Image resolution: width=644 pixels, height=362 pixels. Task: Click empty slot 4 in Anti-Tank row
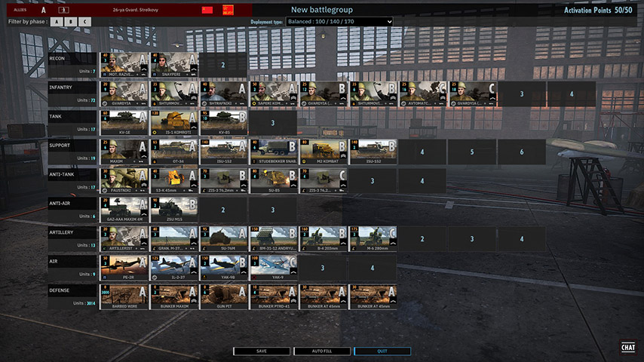[422, 181]
